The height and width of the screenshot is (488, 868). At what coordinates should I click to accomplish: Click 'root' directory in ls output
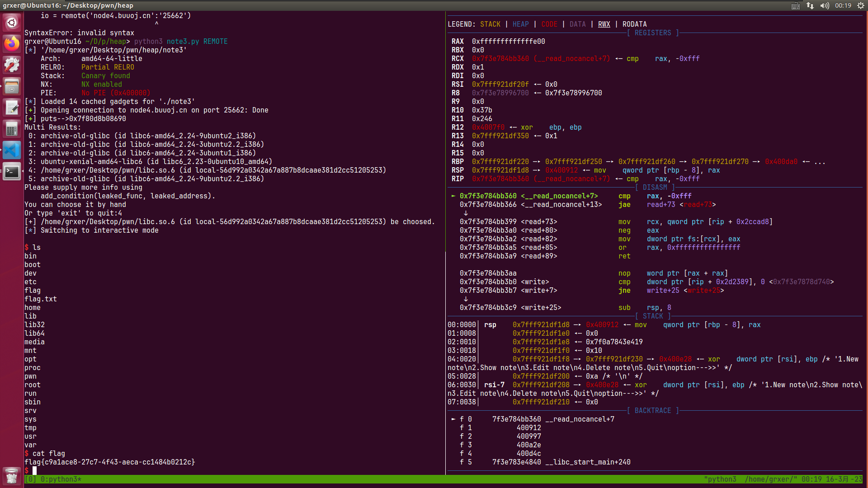click(33, 385)
